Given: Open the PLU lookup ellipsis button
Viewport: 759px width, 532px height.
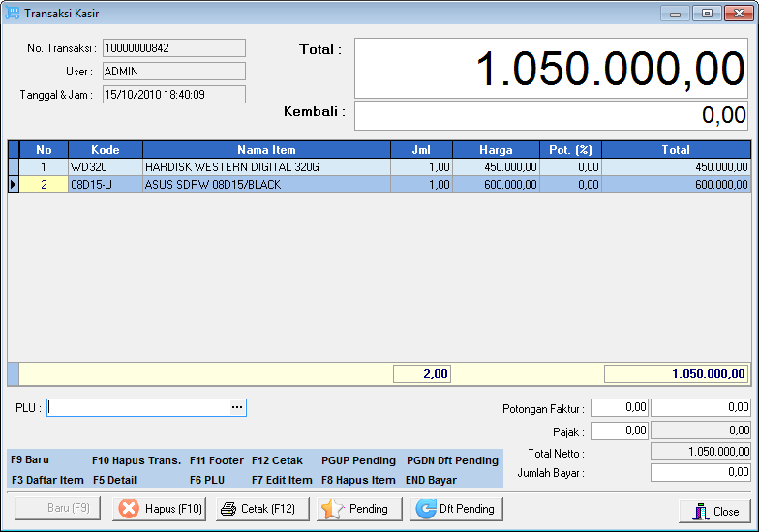Looking at the screenshot, I should point(236,408).
